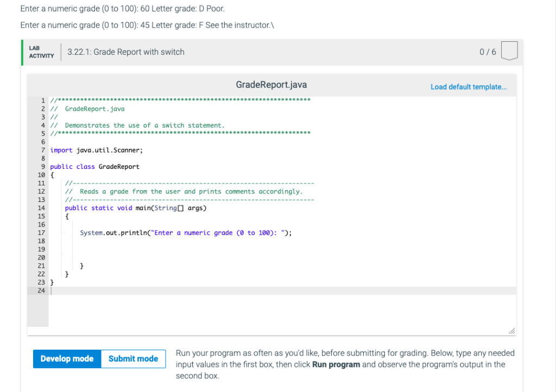Click the editor resize handle at bottom-right corner
This screenshot has height=392, width=556.
(x=511, y=330)
